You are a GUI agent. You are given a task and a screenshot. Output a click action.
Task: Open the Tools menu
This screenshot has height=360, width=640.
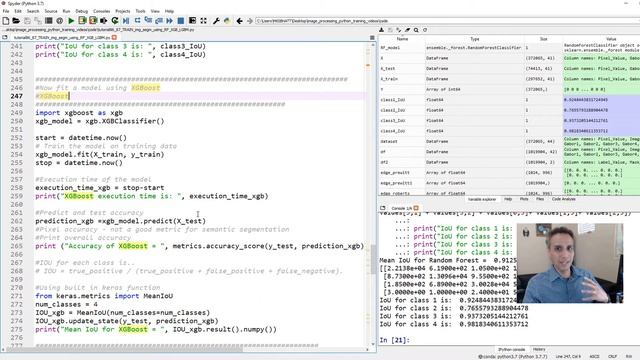click(140, 11)
